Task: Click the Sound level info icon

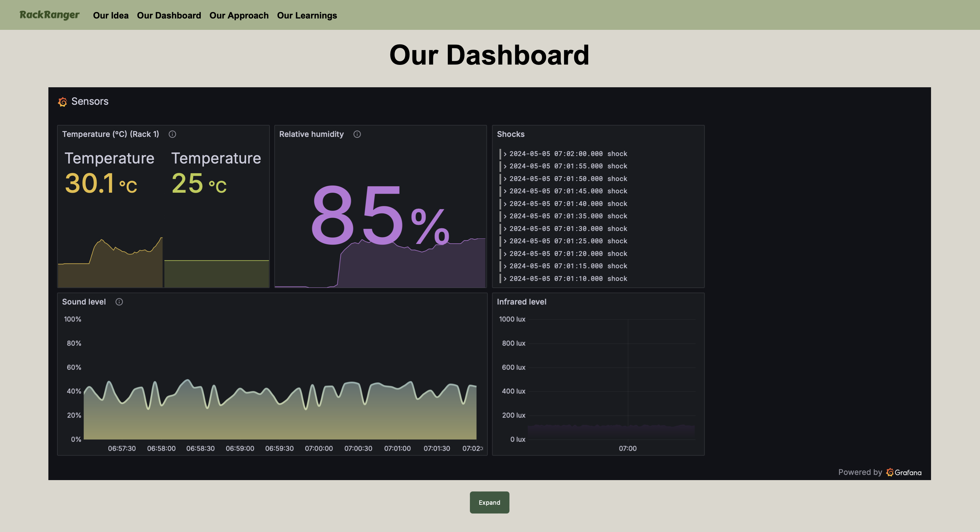Action: pyautogui.click(x=119, y=302)
